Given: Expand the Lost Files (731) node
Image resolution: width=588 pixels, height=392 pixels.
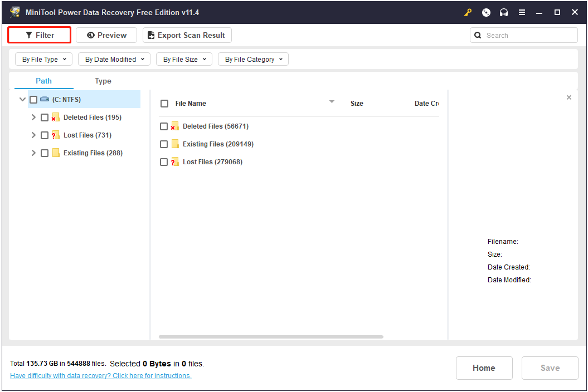Looking at the screenshot, I should point(33,135).
